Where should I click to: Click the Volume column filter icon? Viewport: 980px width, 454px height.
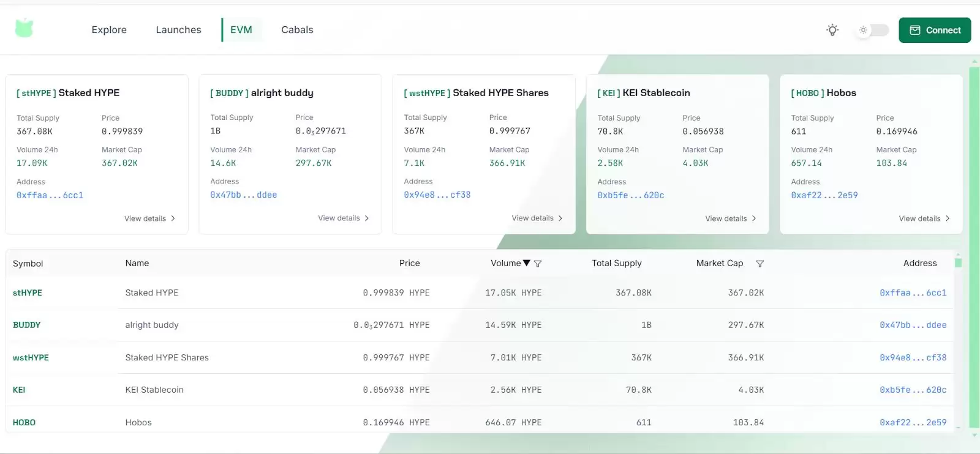[538, 264]
